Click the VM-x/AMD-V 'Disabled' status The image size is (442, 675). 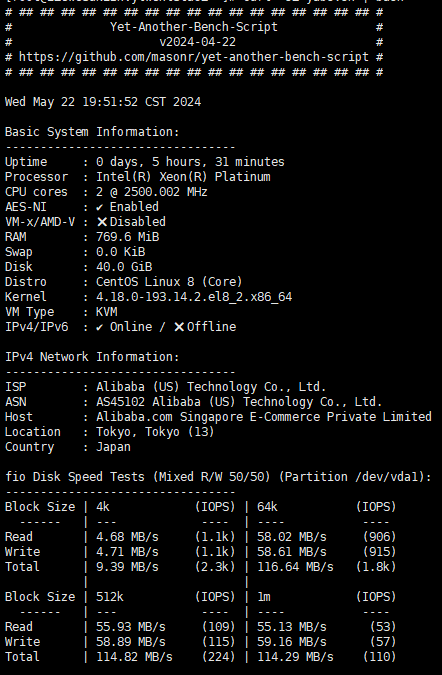pyautogui.click(x=138, y=222)
